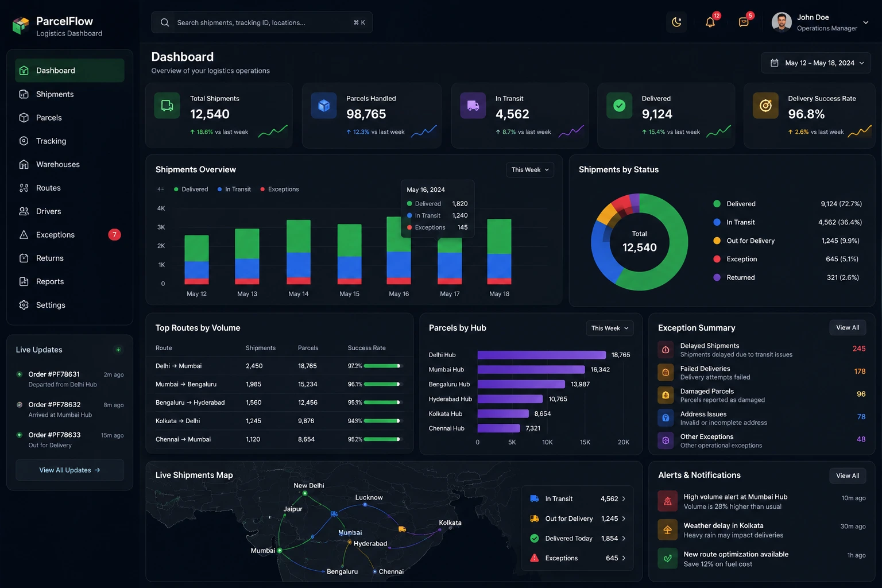Click High volume alert icon
The image size is (882, 588).
pyautogui.click(x=667, y=501)
